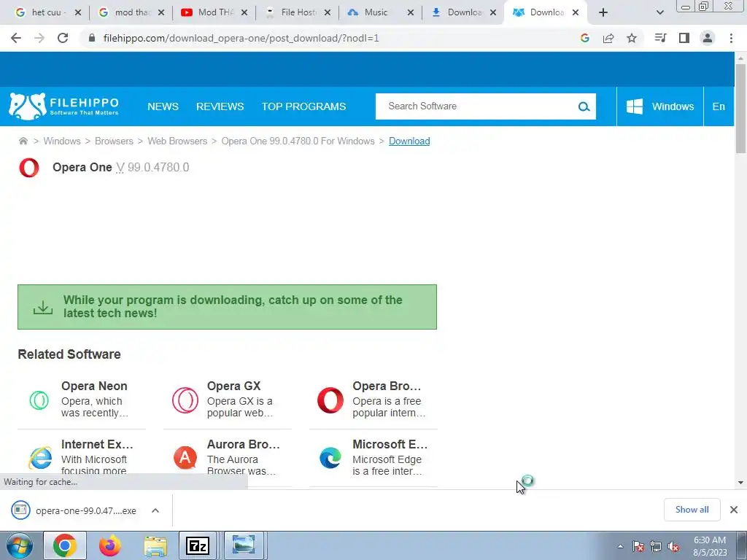This screenshot has height=560, width=747.
Task: Bookmark this page with the star icon
Action: (632, 38)
